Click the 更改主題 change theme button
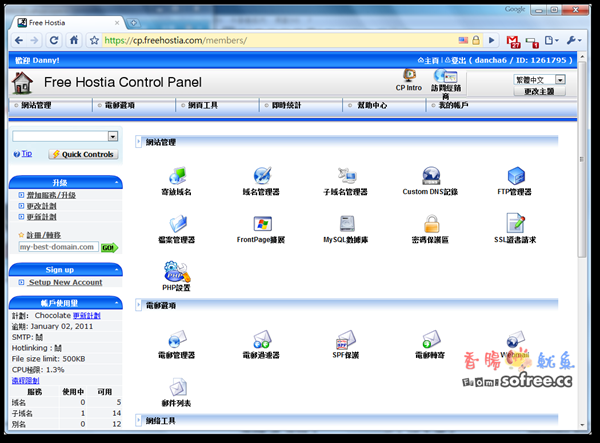600x443 pixels. (x=539, y=91)
